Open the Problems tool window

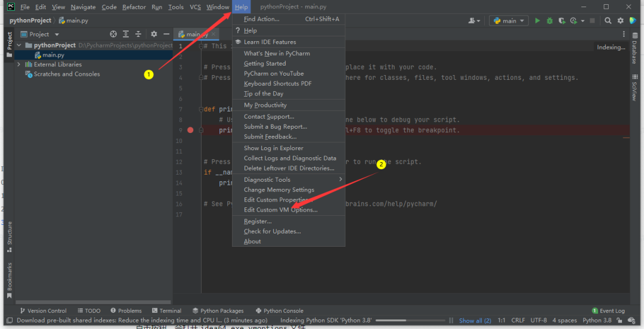coord(126,311)
